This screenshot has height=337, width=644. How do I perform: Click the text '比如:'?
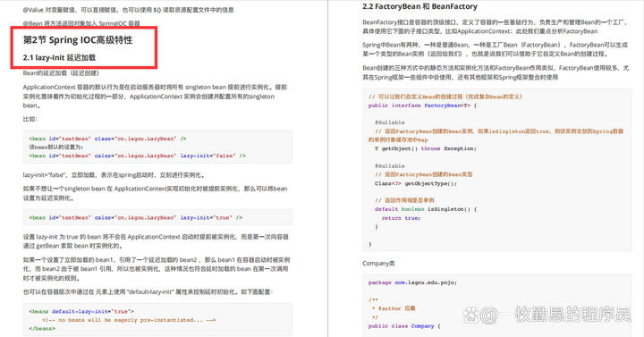pyautogui.click(x=30, y=119)
